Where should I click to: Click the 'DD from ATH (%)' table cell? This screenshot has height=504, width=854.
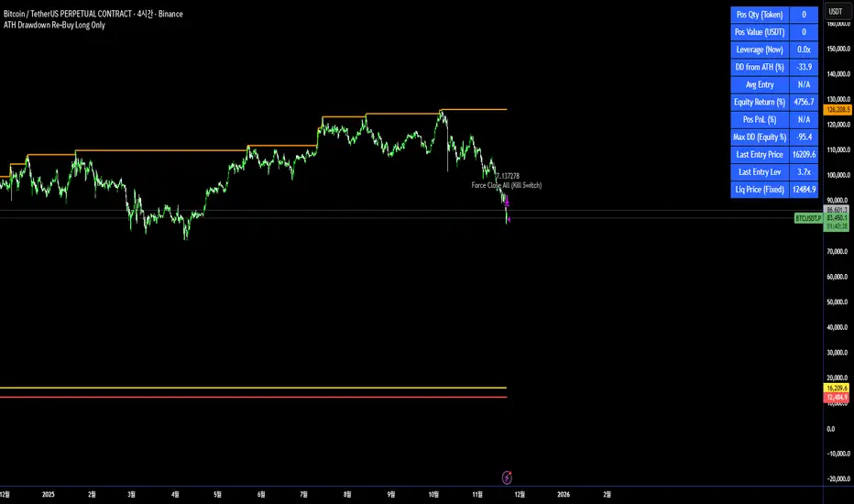760,67
